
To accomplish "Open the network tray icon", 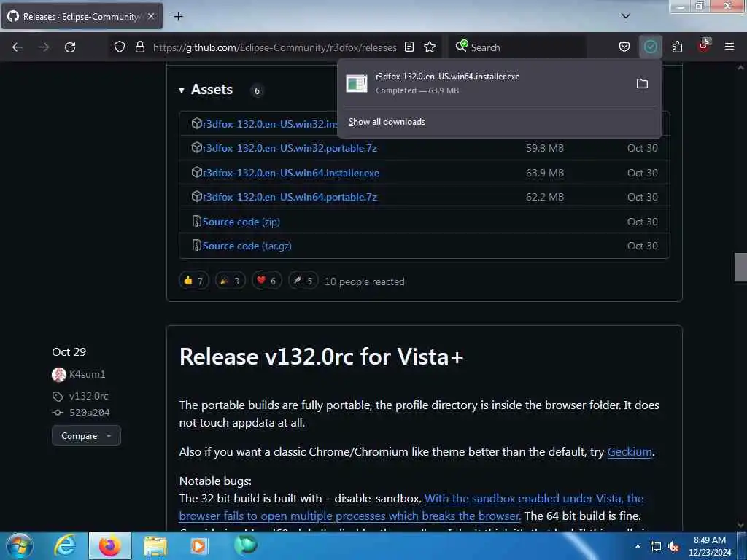I will pyautogui.click(x=656, y=547).
